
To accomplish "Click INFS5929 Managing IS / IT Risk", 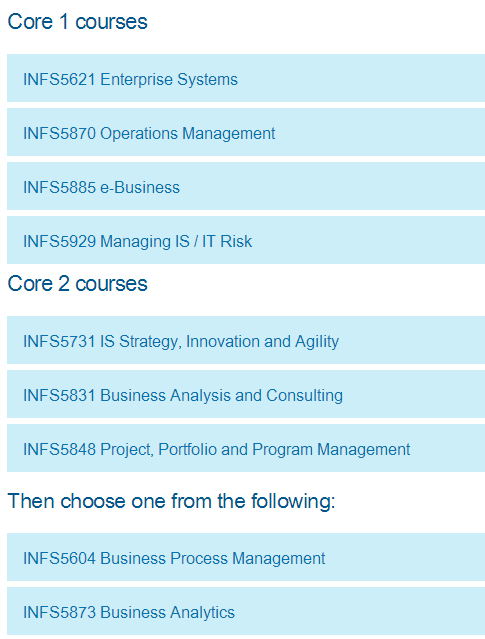I will [246, 240].
